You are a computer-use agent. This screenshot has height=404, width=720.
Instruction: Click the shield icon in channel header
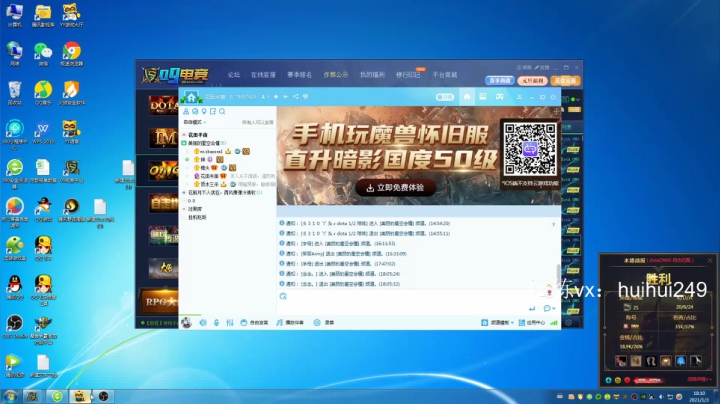(x=305, y=97)
